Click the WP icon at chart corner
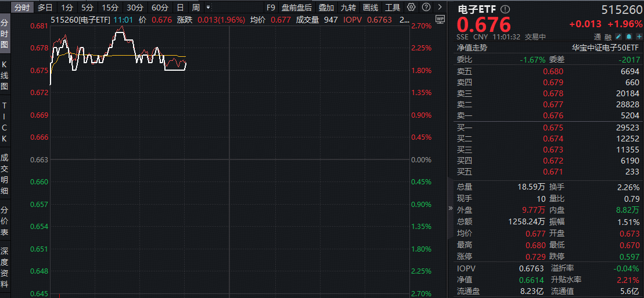 (x=439, y=19)
